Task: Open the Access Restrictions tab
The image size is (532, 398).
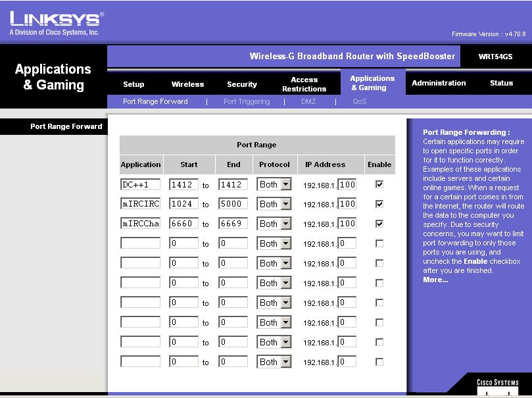Action: click(304, 84)
